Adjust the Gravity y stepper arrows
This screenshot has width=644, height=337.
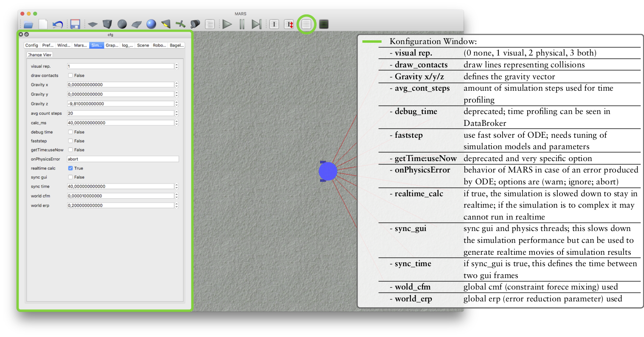177,94
